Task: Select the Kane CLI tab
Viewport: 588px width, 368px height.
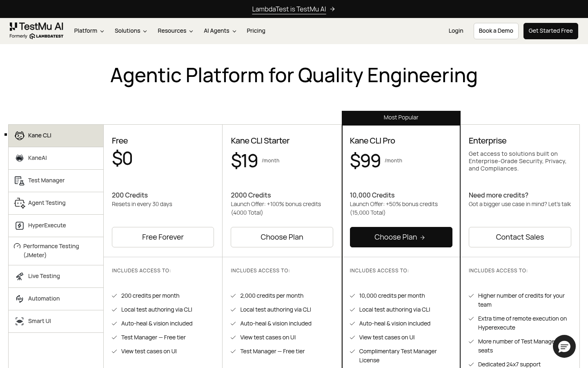Action: pyautogui.click(x=56, y=136)
